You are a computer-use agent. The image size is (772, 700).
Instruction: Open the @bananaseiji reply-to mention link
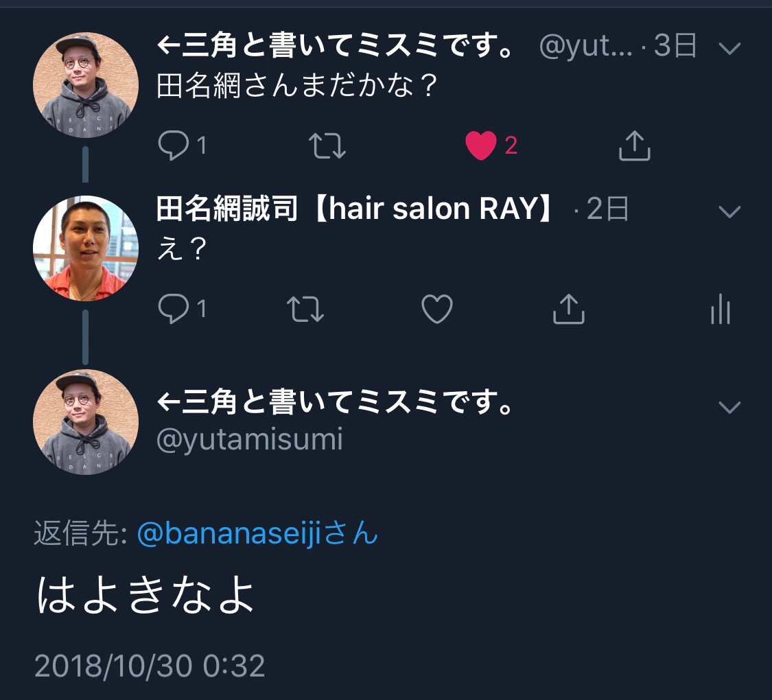pyautogui.click(x=257, y=533)
